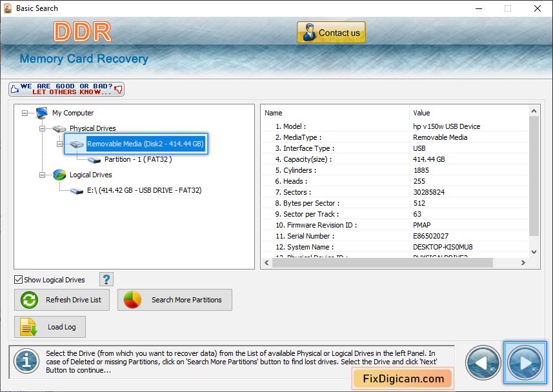Viewport: 553px width, 392px height.
Task: Click the horizontal scrollbar thumb in details panel
Action: click(x=383, y=262)
